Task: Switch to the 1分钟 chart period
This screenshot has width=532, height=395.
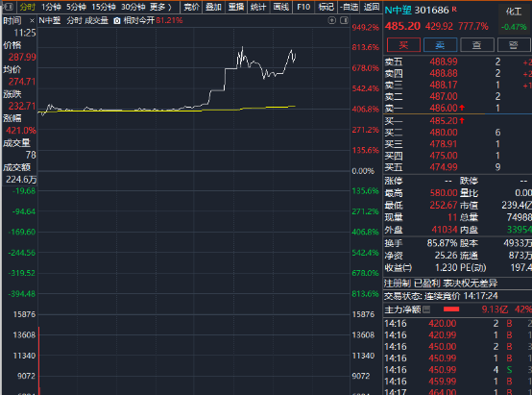Action: click(x=51, y=7)
